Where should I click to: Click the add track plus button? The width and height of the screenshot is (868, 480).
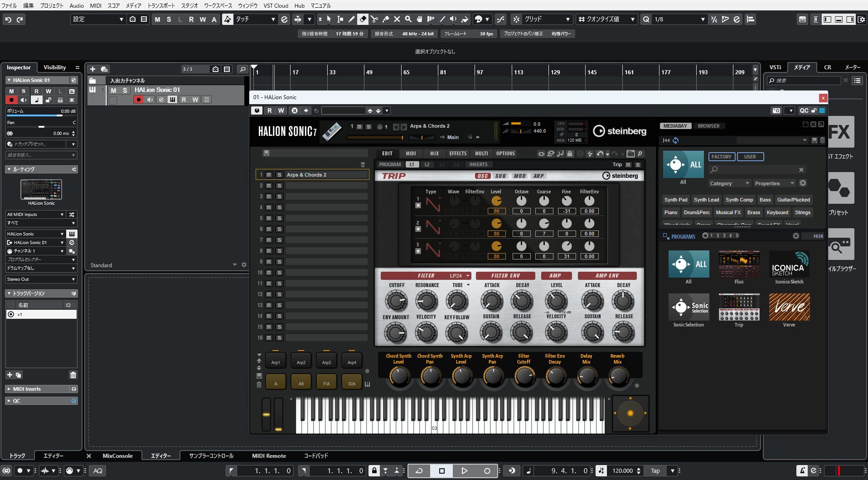(x=92, y=69)
